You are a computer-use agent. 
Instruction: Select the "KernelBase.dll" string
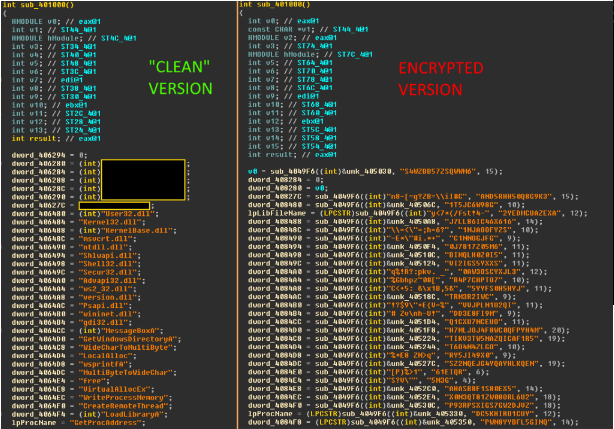coord(137,231)
